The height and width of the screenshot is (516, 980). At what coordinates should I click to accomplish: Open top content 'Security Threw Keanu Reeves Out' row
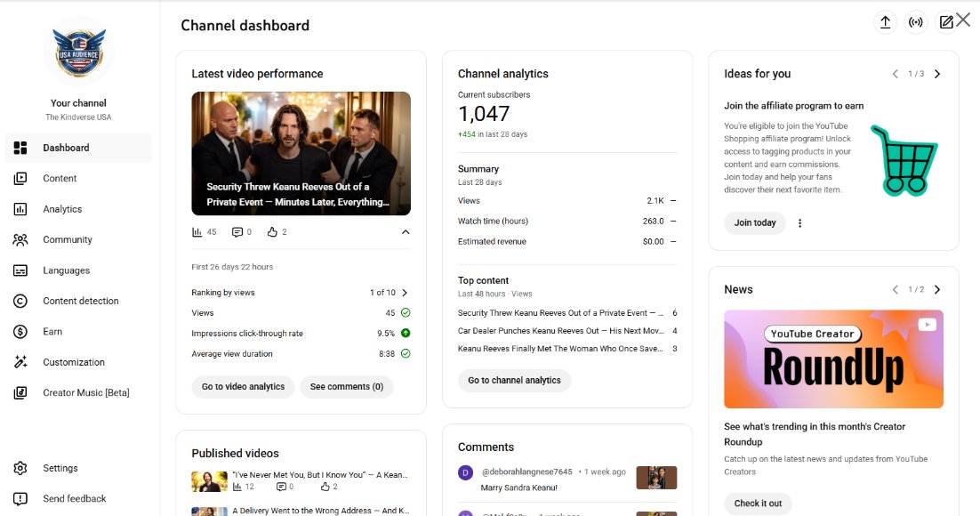tap(567, 313)
